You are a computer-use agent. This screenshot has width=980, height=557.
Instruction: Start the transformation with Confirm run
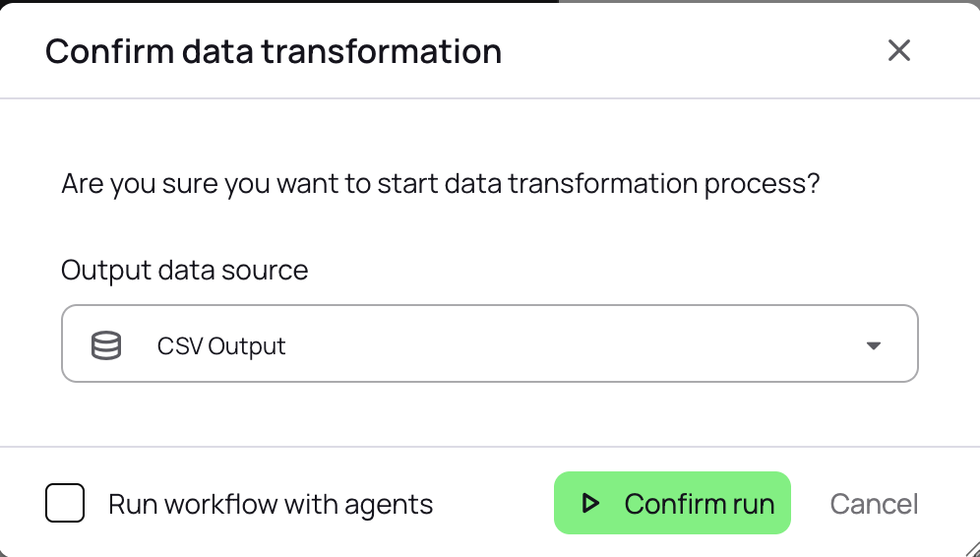tap(672, 504)
